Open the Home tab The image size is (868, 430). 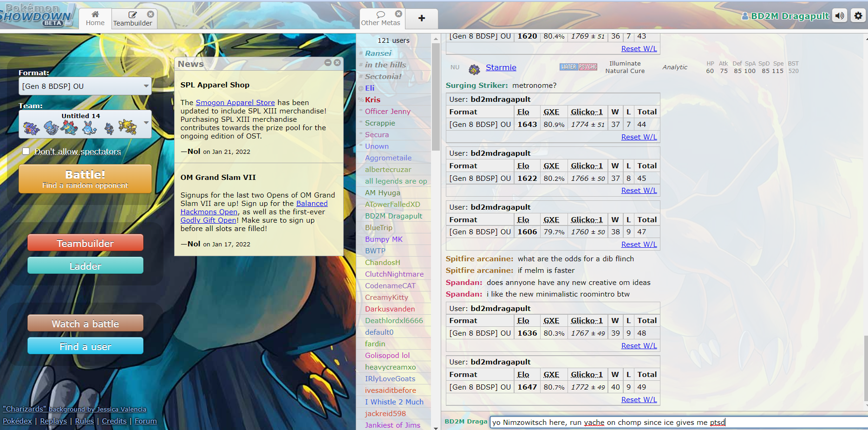95,19
